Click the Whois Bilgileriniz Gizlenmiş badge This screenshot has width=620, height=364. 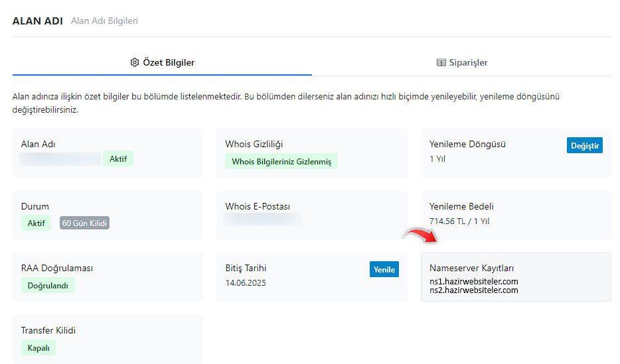click(281, 162)
